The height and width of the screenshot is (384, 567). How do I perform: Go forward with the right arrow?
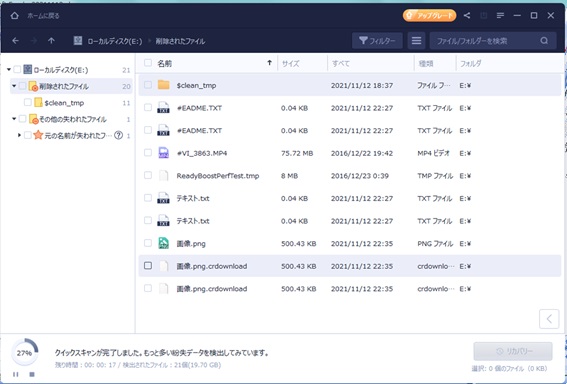(34, 41)
